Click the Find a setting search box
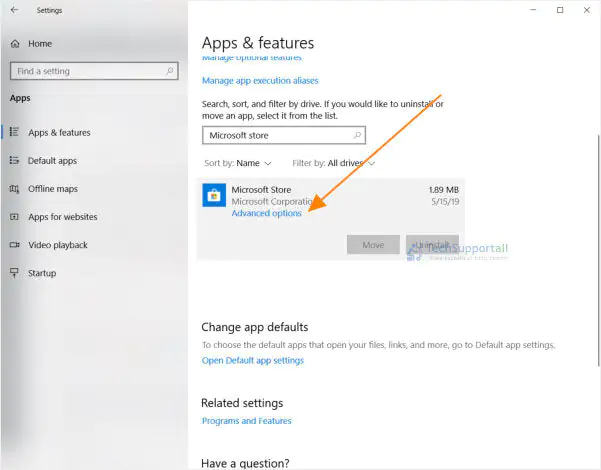601x470 pixels. [x=94, y=71]
